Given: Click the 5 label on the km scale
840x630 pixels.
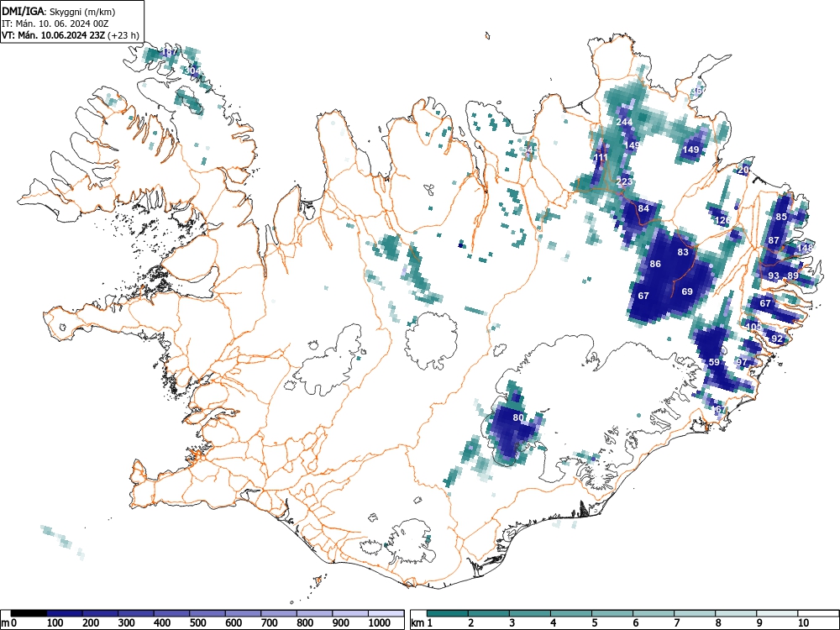Looking at the screenshot, I should 595,623.
